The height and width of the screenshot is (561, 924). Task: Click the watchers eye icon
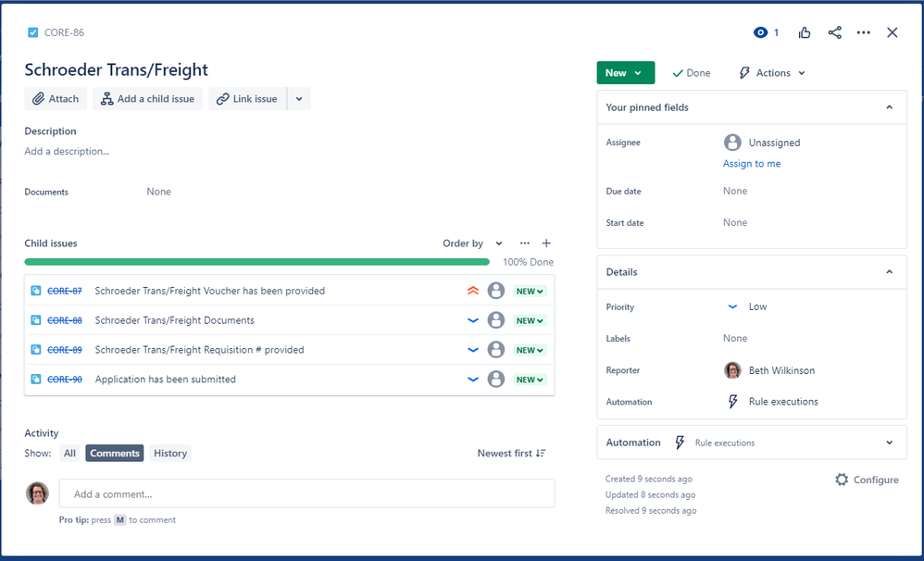[759, 31]
